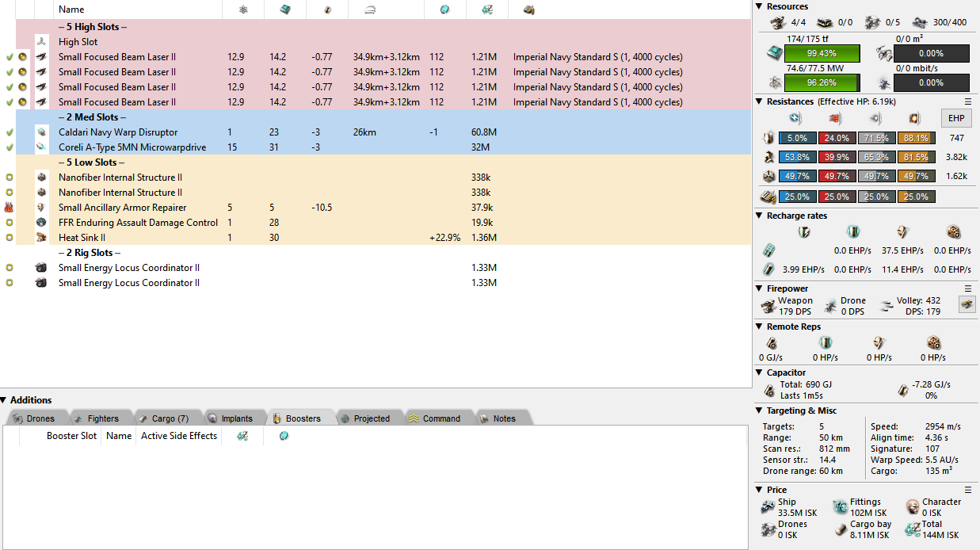The image size is (980, 550).
Task: Open the Cargo (7) tab
Action: point(163,418)
